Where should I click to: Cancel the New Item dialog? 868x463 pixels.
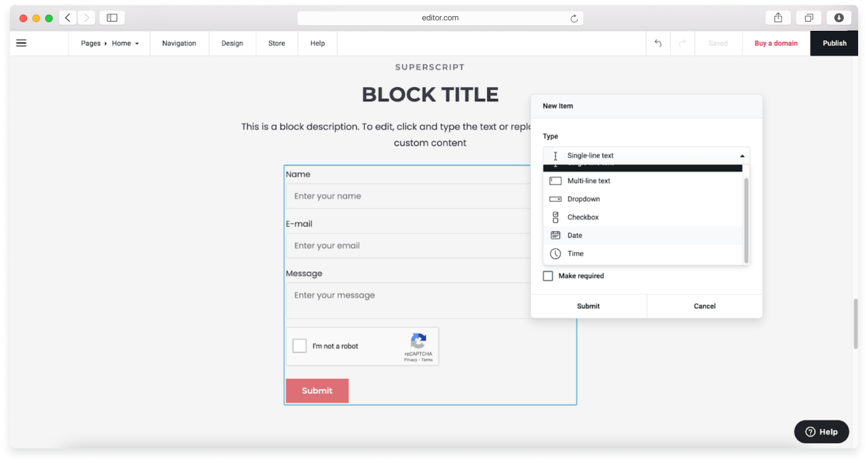click(704, 306)
